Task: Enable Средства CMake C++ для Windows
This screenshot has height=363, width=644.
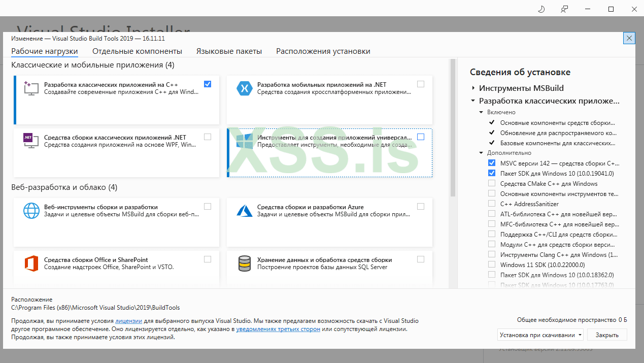Action: click(x=492, y=183)
